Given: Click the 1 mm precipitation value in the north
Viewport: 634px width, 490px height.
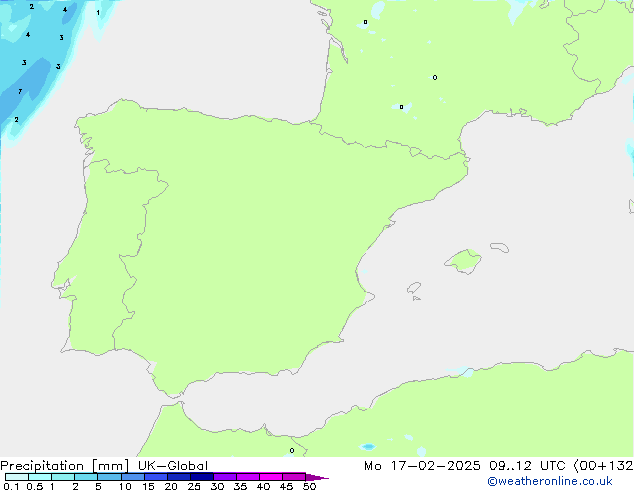Looking at the screenshot, I should pyautogui.click(x=98, y=13).
